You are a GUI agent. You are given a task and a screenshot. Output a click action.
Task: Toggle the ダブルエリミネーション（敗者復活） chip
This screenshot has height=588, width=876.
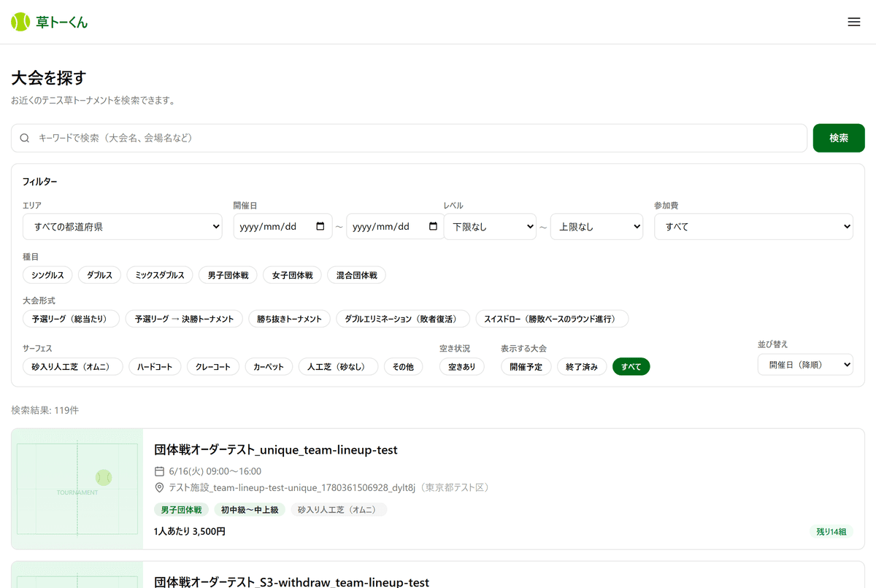click(403, 319)
